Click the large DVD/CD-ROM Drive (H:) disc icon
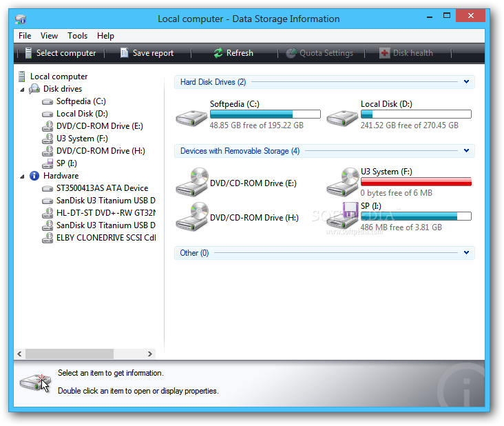504x426 pixels. tap(192, 216)
